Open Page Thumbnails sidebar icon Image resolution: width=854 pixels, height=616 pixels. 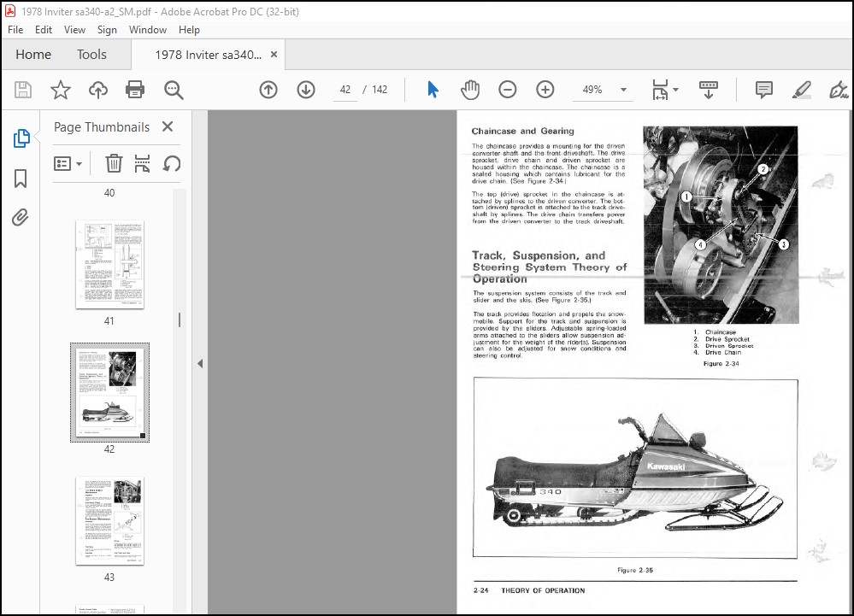click(21, 138)
